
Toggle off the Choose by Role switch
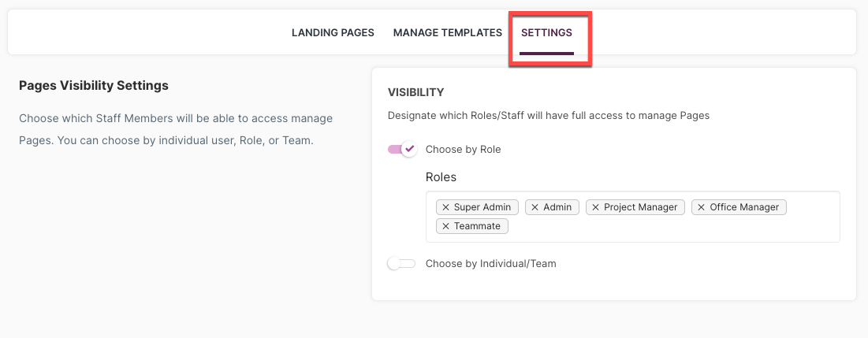coord(402,150)
